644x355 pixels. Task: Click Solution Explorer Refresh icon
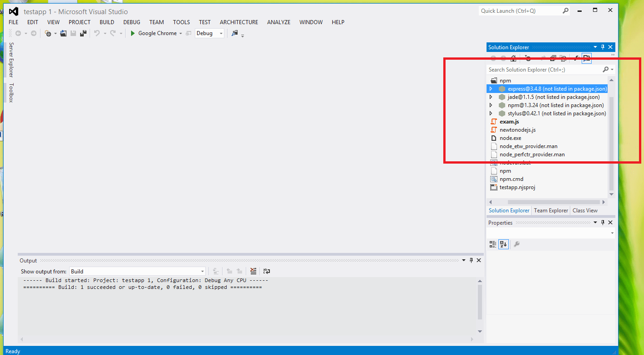(x=528, y=58)
